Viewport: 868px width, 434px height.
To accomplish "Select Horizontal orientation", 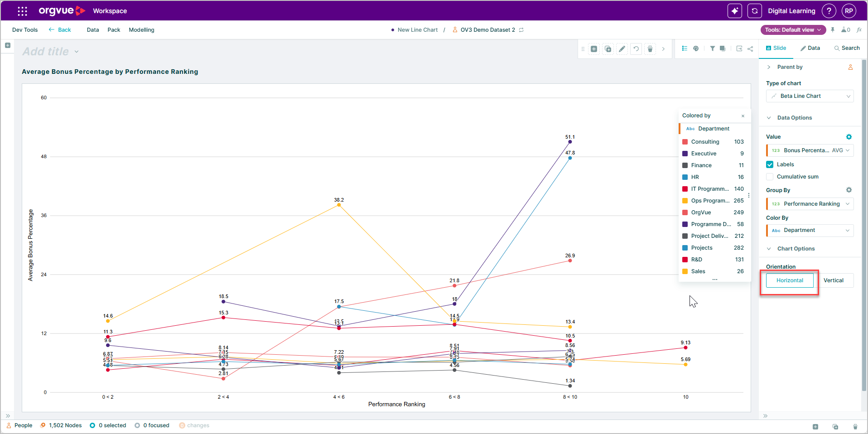I will [790, 280].
